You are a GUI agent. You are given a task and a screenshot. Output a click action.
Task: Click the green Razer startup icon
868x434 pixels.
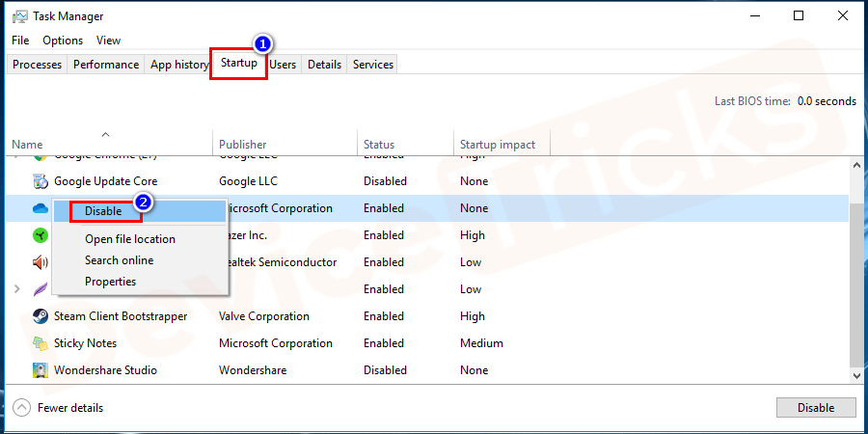pos(41,235)
